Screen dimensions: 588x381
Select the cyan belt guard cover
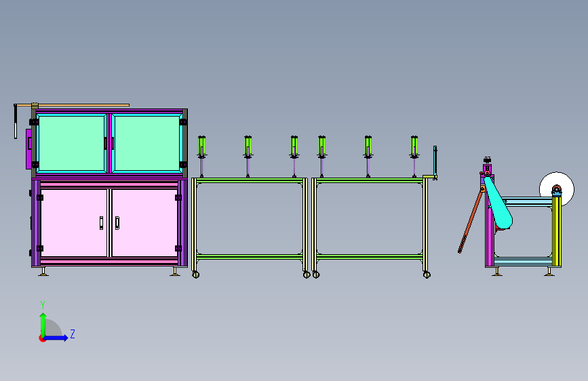pos(498,203)
